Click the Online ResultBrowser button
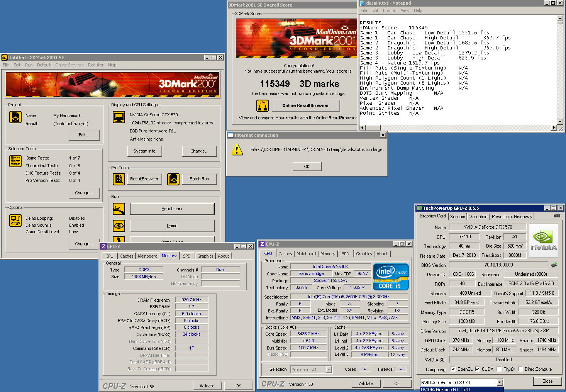 [x=306, y=105]
